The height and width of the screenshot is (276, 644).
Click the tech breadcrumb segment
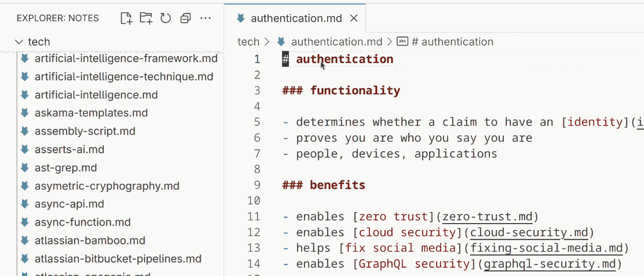[x=248, y=42]
